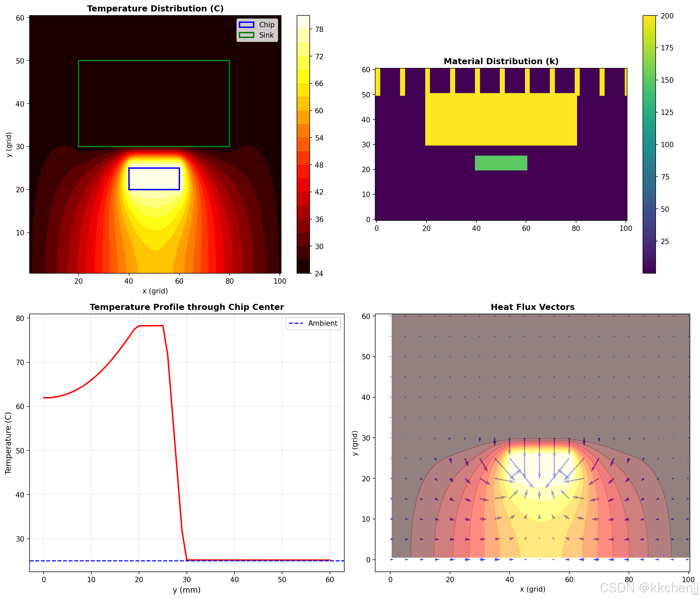Click the Heat Flux Vectors title
The height and width of the screenshot is (599, 700).
click(x=532, y=307)
